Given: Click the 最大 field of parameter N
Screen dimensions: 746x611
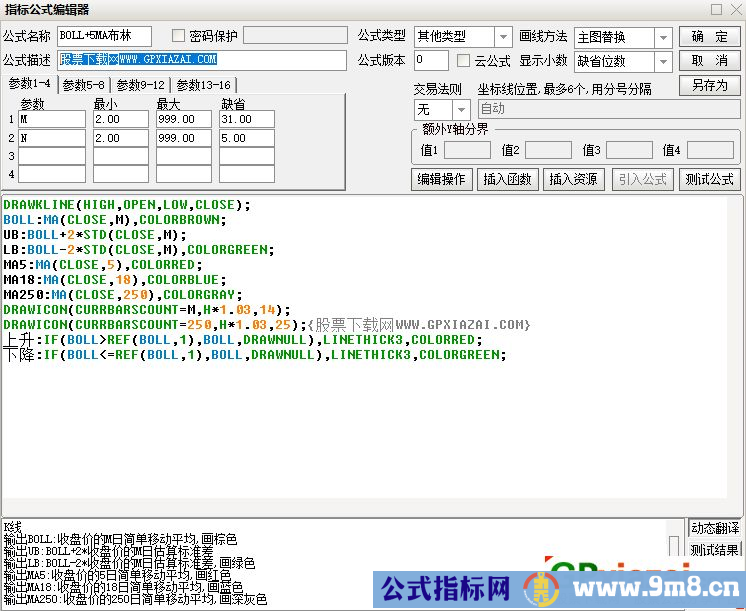Looking at the screenshot, I should point(184,138).
